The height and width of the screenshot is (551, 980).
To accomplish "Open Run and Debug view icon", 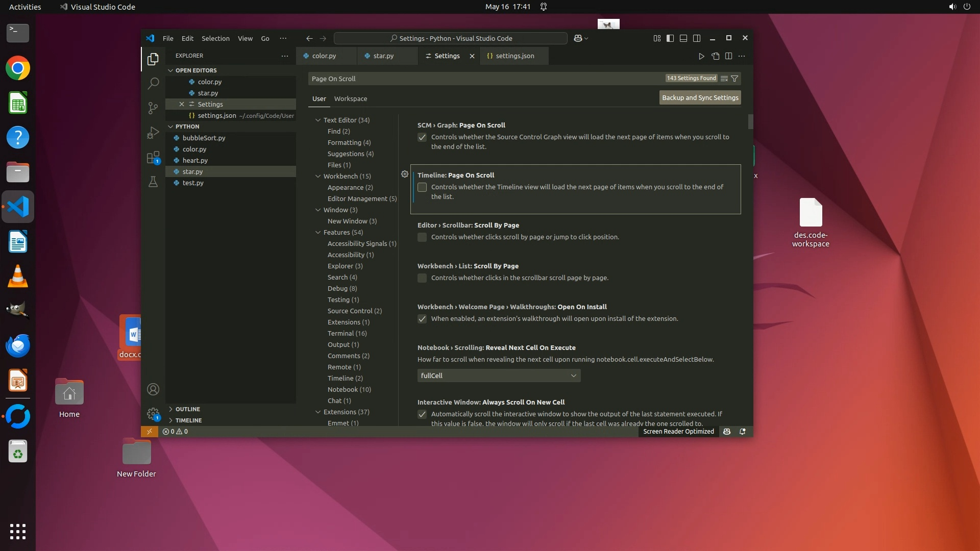I will tap(153, 133).
